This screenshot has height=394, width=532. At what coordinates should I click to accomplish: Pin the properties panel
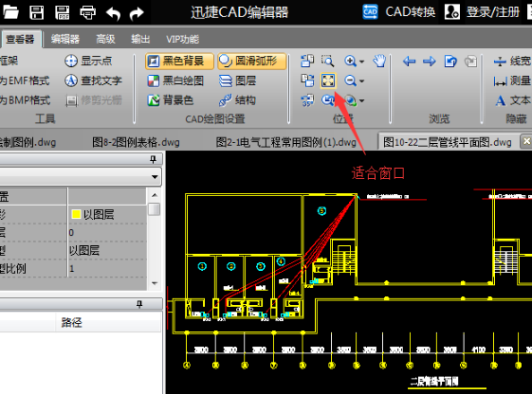coord(153,159)
